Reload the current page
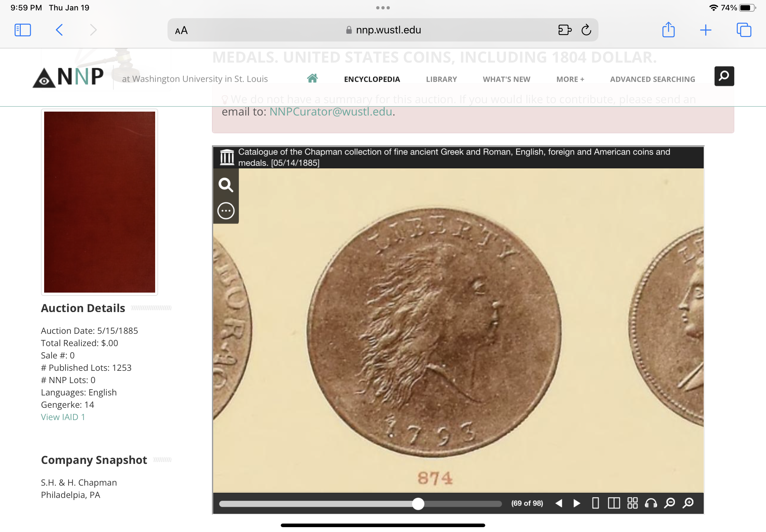Viewport: 766px width, 532px height. pos(586,30)
